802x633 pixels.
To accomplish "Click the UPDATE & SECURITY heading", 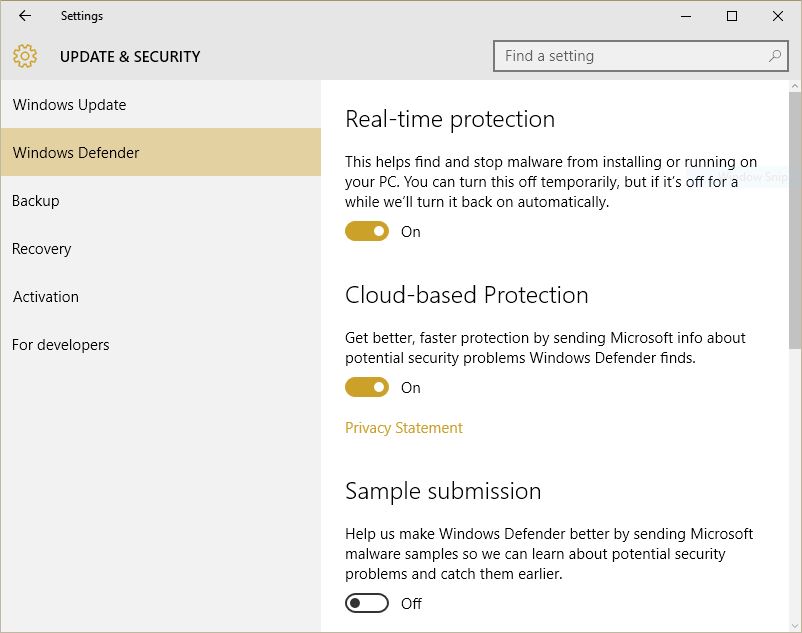I will pos(130,57).
